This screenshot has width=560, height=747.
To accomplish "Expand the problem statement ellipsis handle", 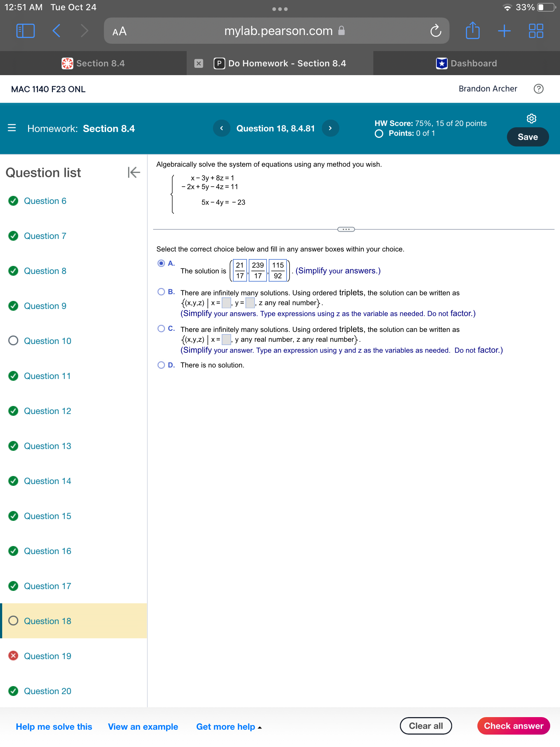I will [346, 229].
